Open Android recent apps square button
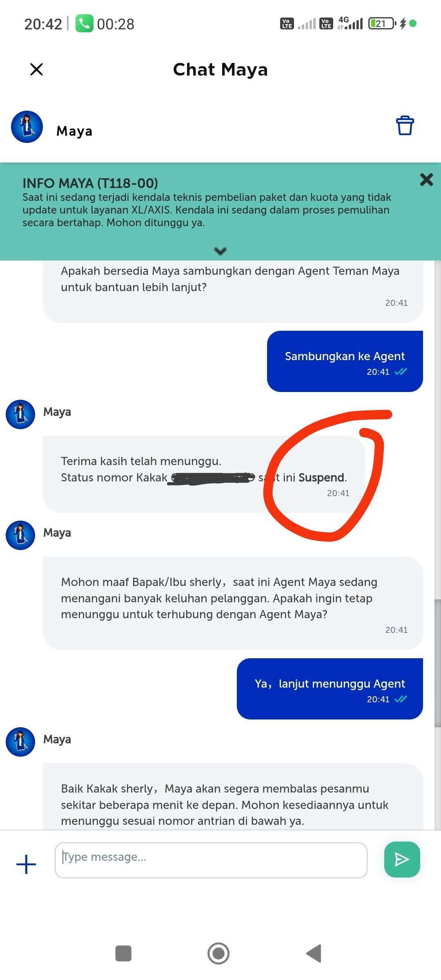 coord(123,953)
